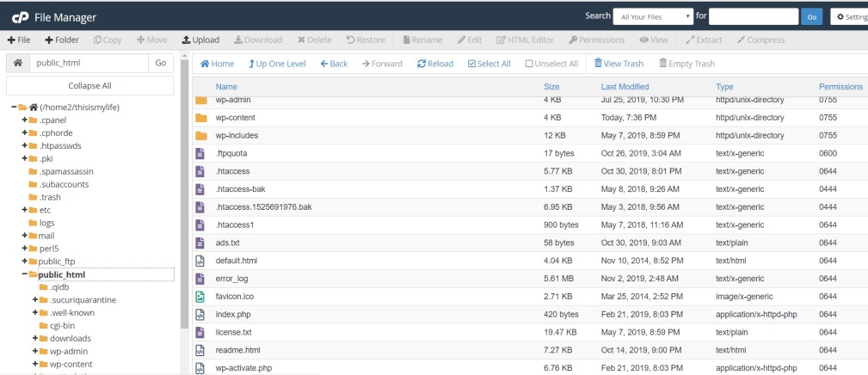Screen dimensions: 868x375
Task: Expand the .htpasswds tree folder
Action: tap(24, 145)
